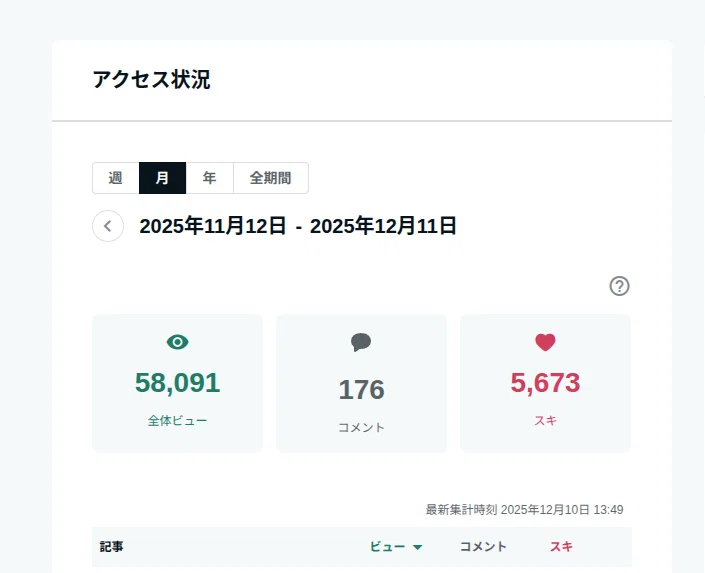Click the 176 comments count
The image size is (705, 573).
pos(361,389)
